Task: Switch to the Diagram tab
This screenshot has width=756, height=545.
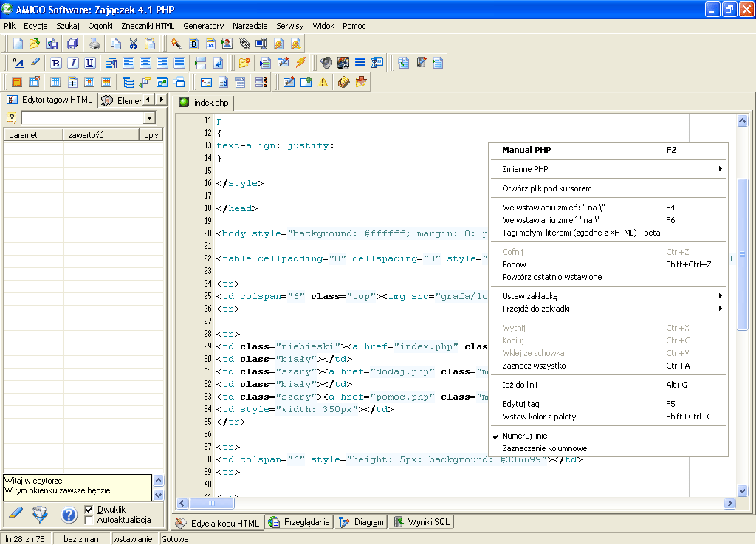Action: tap(362, 522)
